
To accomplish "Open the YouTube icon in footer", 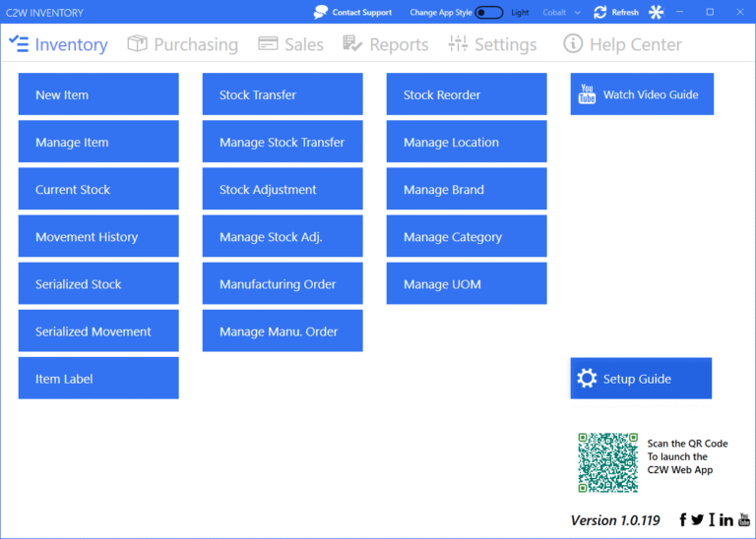I will [x=744, y=520].
